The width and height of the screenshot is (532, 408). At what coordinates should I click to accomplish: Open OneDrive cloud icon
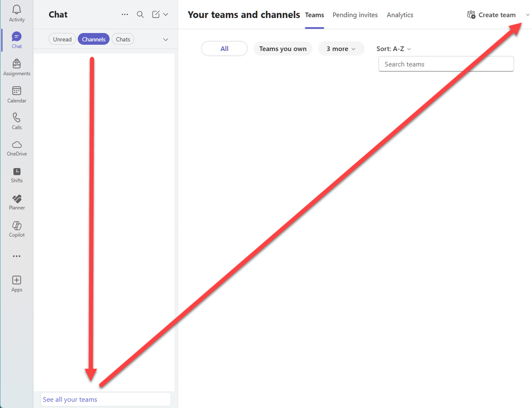[x=16, y=148]
